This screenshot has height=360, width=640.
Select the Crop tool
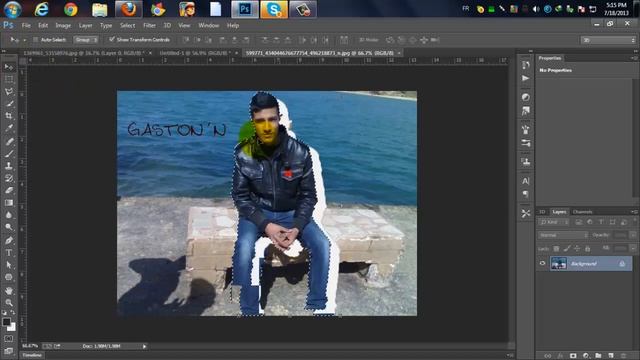9,116
